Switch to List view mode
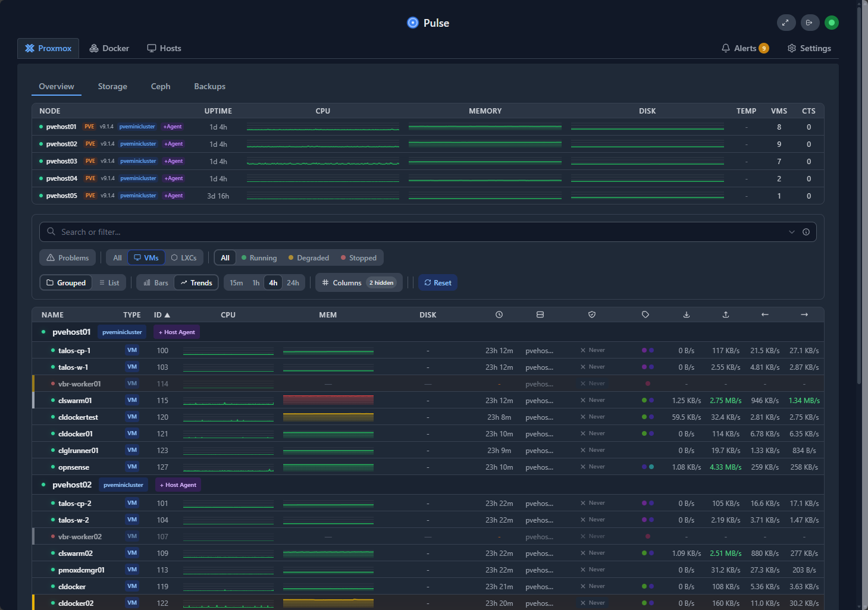Viewport: 868px width, 610px height. click(109, 282)
